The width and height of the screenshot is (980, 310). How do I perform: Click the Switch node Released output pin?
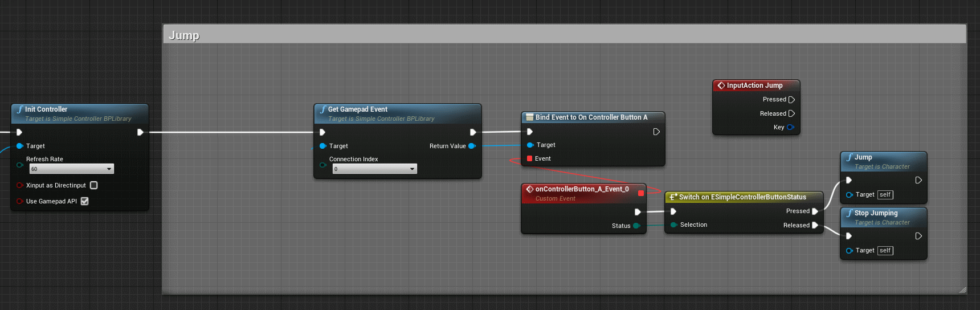(x=815, y=225)
